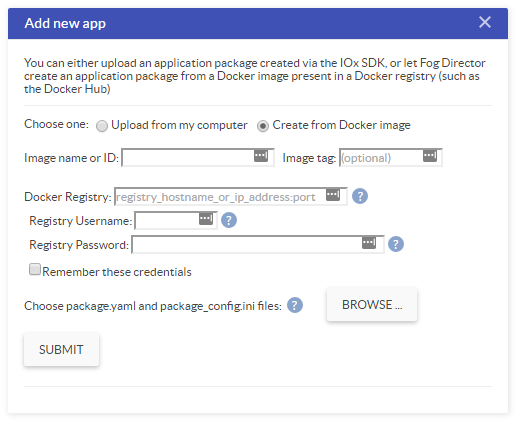The height and width of the screenshot is (424, 518).
Task: Click the SUBMIT button
Action: pyautogui.click(x=61, y=349)
